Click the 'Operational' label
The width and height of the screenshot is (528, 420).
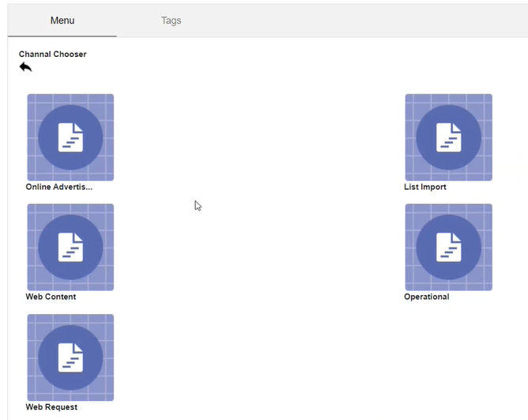pos(427,297)
